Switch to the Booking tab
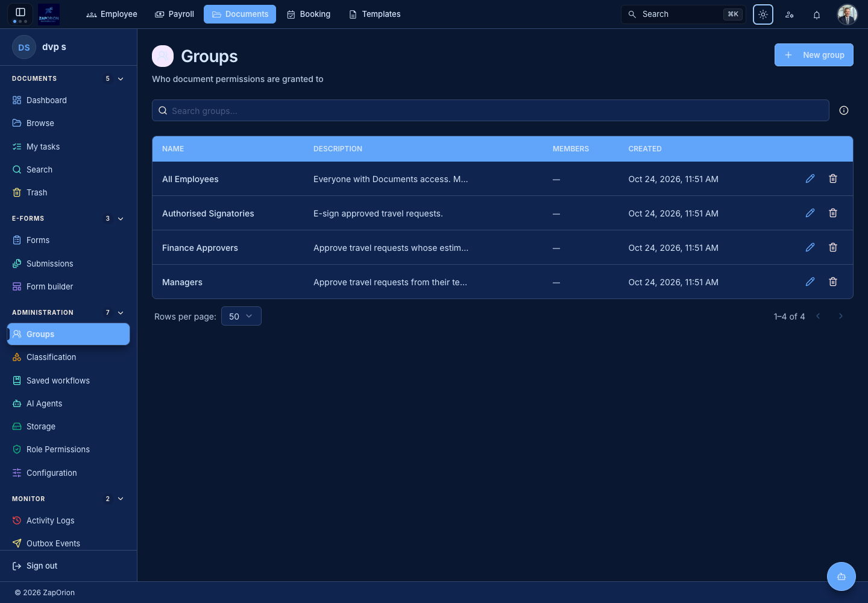The height and width of the screenshot is (603, 868). click(309, 14)
